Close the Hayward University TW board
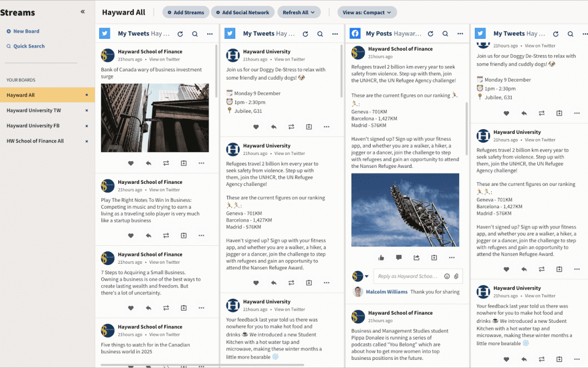The height and width of the screenshot is (368, 588). [87, 110]
